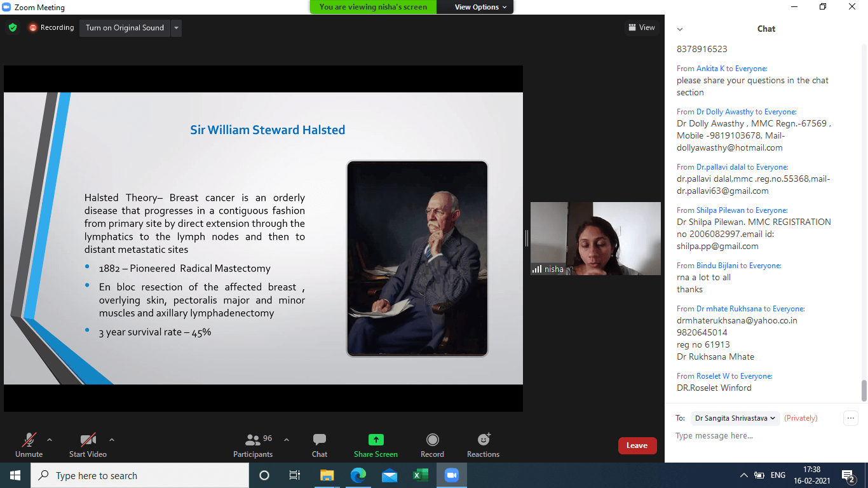The image size is (868, 488).
Task: Change chat recipient from Dr Sangita Shrivastava
Action: [735, 418]
